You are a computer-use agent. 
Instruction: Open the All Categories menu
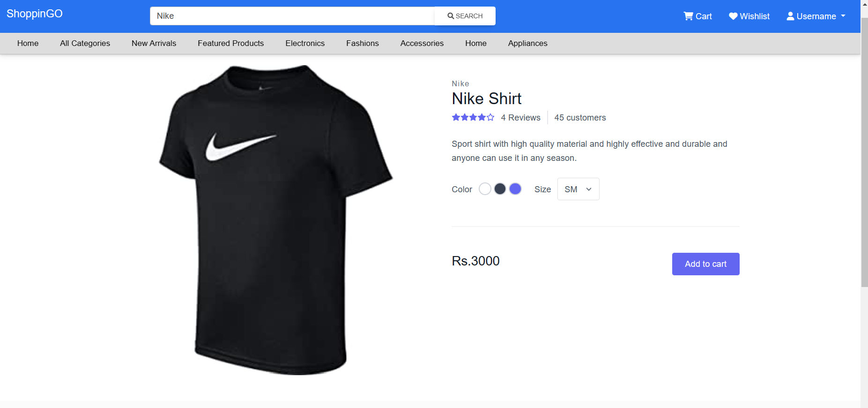coord(85,43)
